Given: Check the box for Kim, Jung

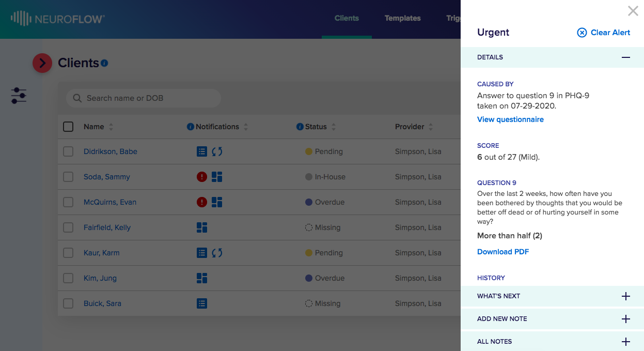Looking at the screenshot, I should click(x=68, y=278).
